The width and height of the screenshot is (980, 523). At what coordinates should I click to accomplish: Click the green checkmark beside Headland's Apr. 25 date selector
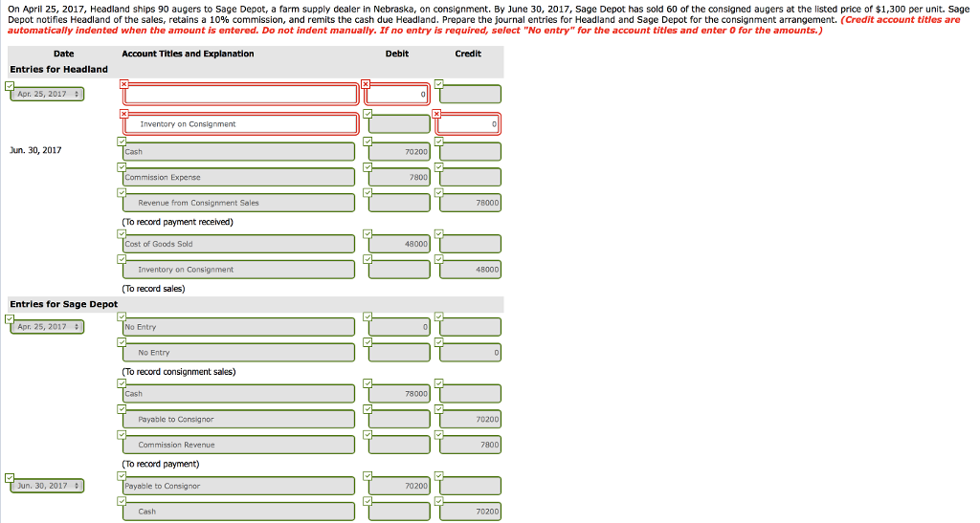[9, 85]
